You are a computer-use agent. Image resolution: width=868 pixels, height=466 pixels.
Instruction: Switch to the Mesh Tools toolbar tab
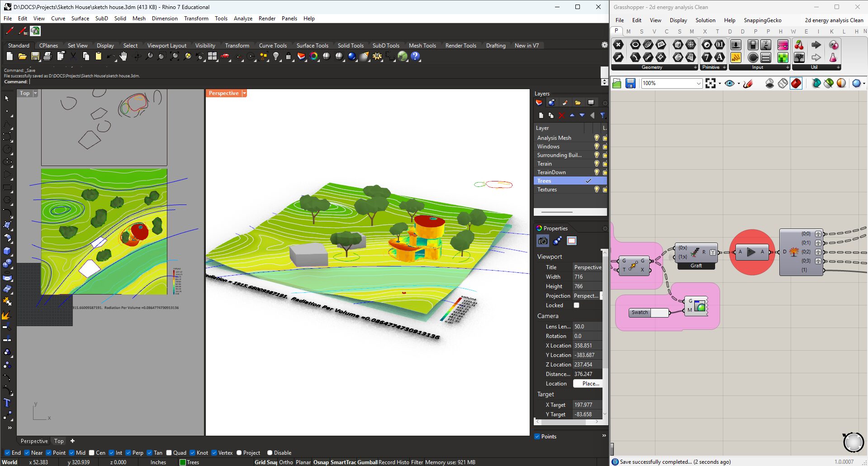[x=422, y=46]
